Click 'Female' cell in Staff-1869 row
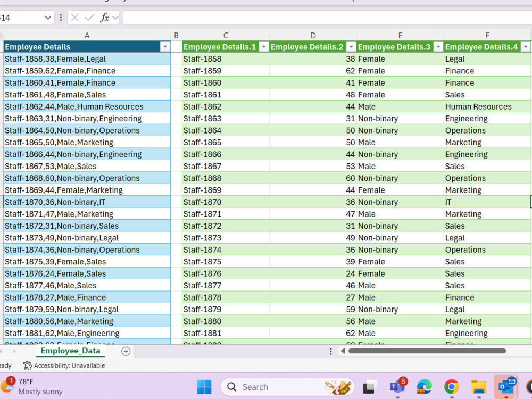This screenshot has height=399, width=532. 400,190
